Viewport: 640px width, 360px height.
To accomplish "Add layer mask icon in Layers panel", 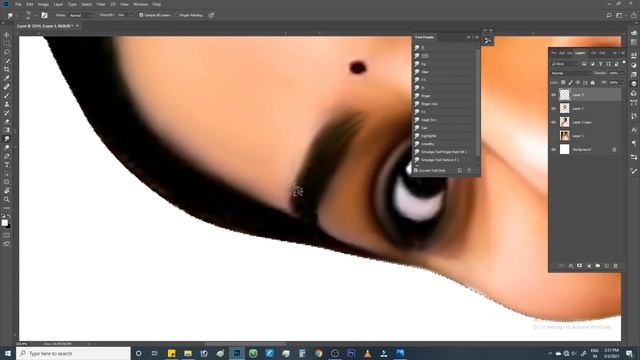I will (x=580, y=266).
